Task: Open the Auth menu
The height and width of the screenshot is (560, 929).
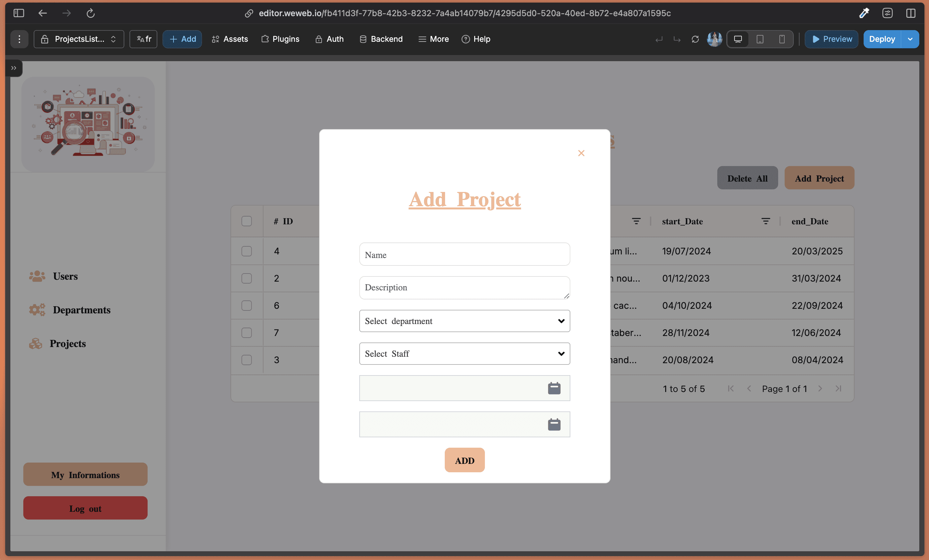Action: tap(330, 39)
